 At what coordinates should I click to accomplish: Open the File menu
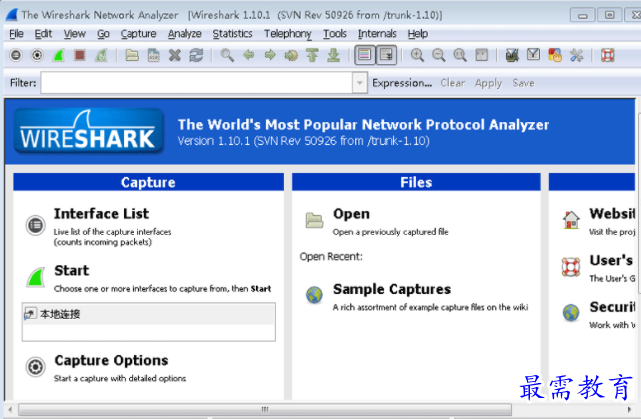(16, 34)
